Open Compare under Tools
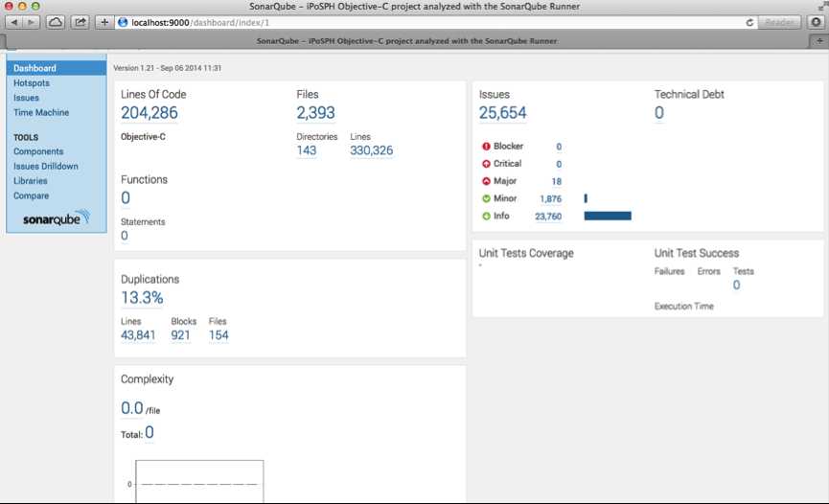 pyautogui.click(x=31, y=195)
